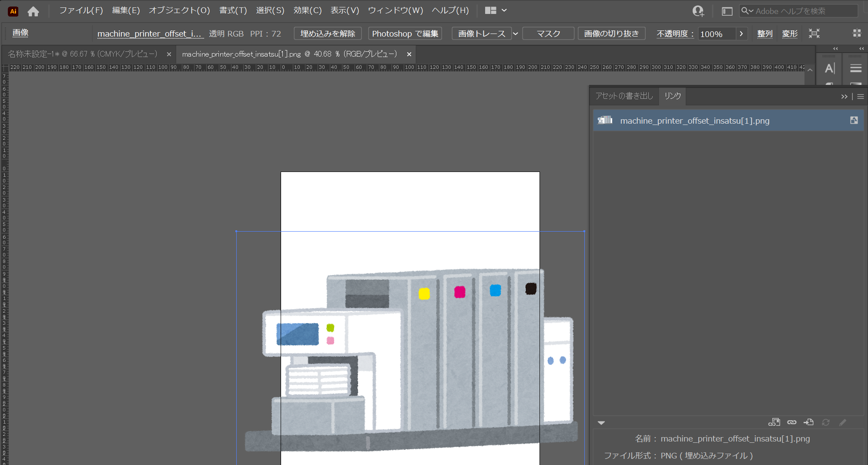Viewport: 868px width, 465px height.
Task: Open the 効果(C) menu
Action: tap(308, 10)
